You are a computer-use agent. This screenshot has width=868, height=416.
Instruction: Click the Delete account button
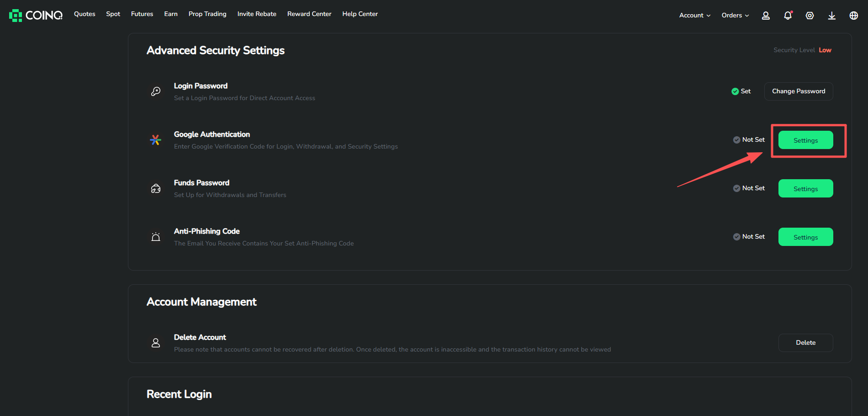[805, 342]
